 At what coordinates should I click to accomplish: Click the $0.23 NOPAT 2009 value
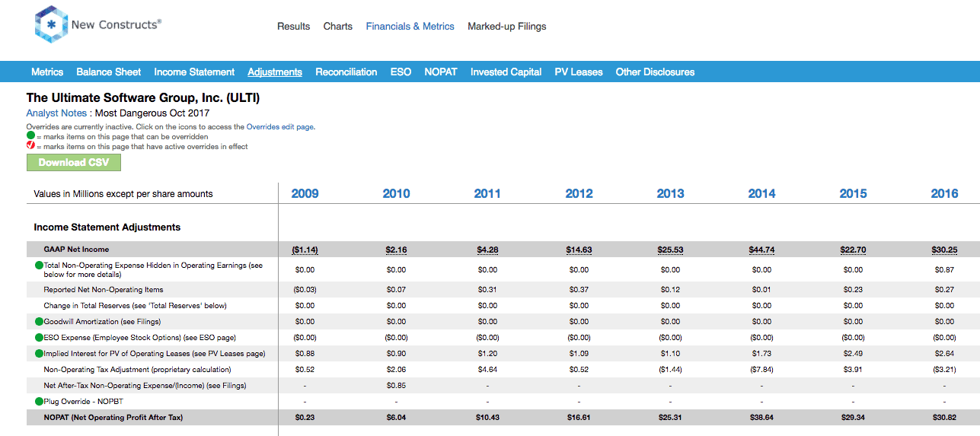click(305, 418)
